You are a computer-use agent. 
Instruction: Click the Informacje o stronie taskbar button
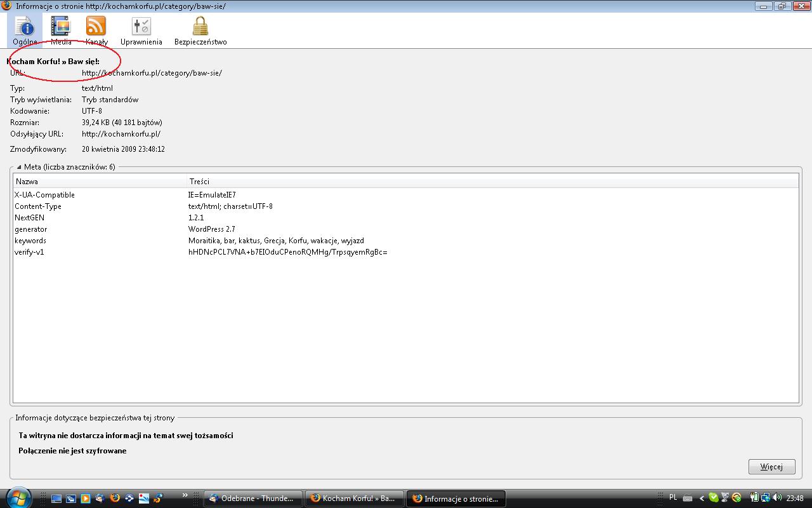tap(456, 498)
